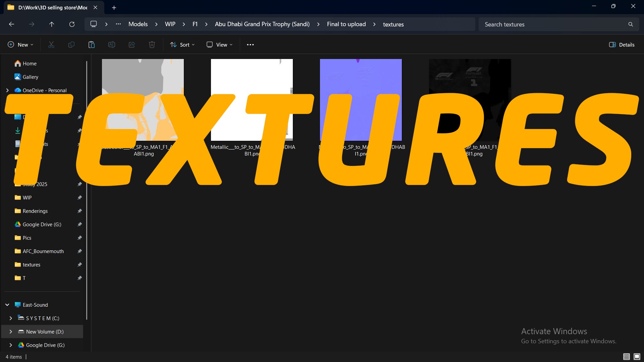Click the Delete trash icon
This screenshot has height=362, width=644.
(x=152, y=45)
